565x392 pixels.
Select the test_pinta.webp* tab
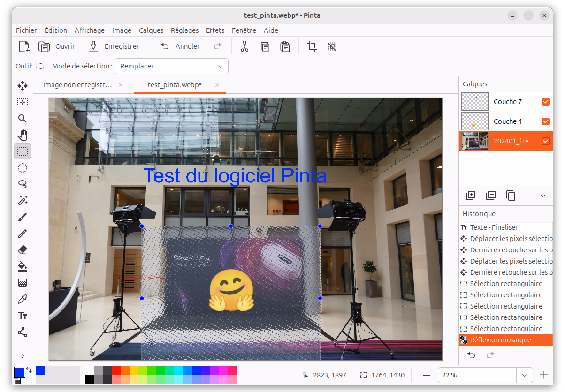[x=175, y=85]
